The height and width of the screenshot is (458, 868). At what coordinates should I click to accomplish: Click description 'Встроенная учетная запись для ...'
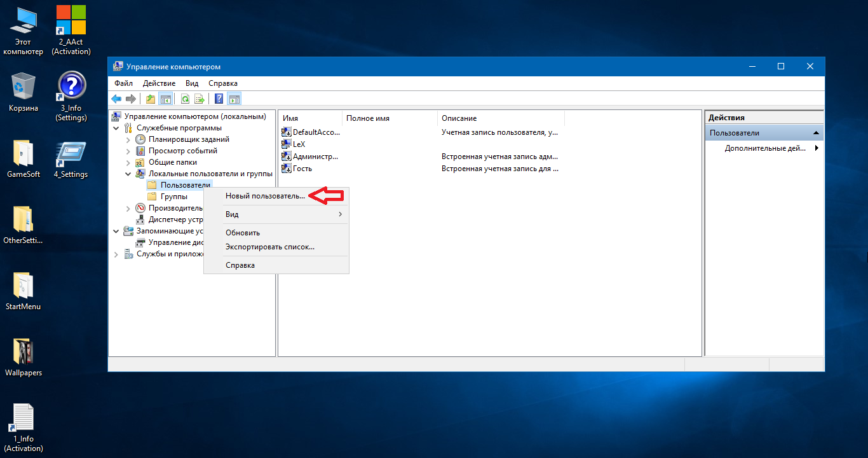coord(500,169)
